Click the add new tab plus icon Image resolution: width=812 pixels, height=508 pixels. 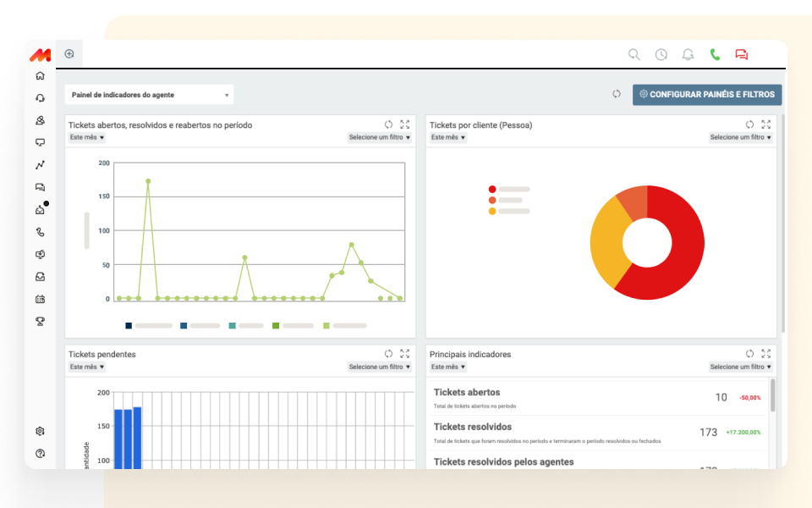69,54
